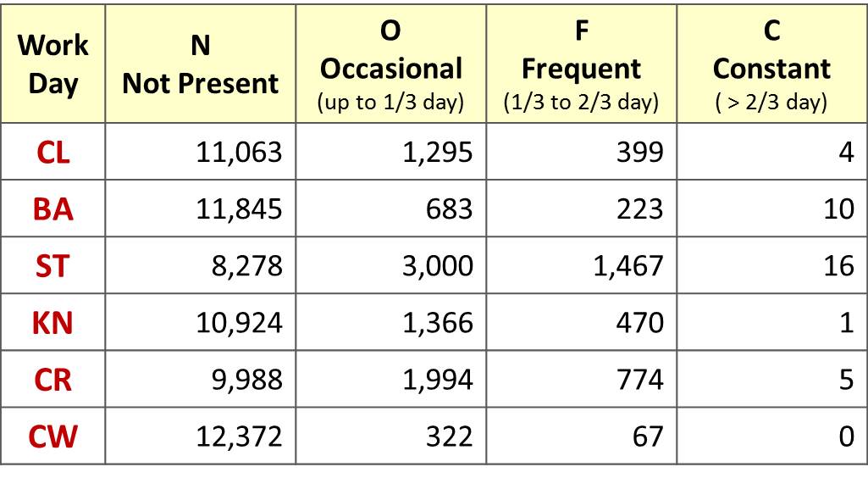Select cell with value 11,063
Viewport: 868px width, 478px height.
236,152
